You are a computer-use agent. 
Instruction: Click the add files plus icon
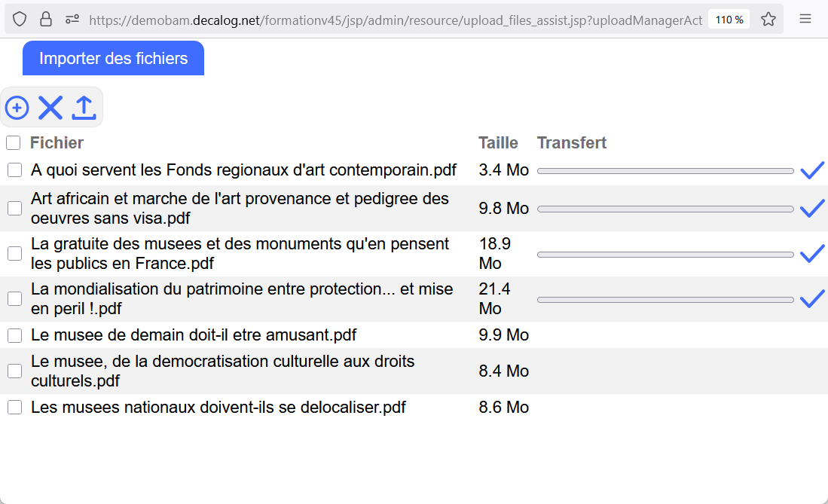click(x=17, y=108)
